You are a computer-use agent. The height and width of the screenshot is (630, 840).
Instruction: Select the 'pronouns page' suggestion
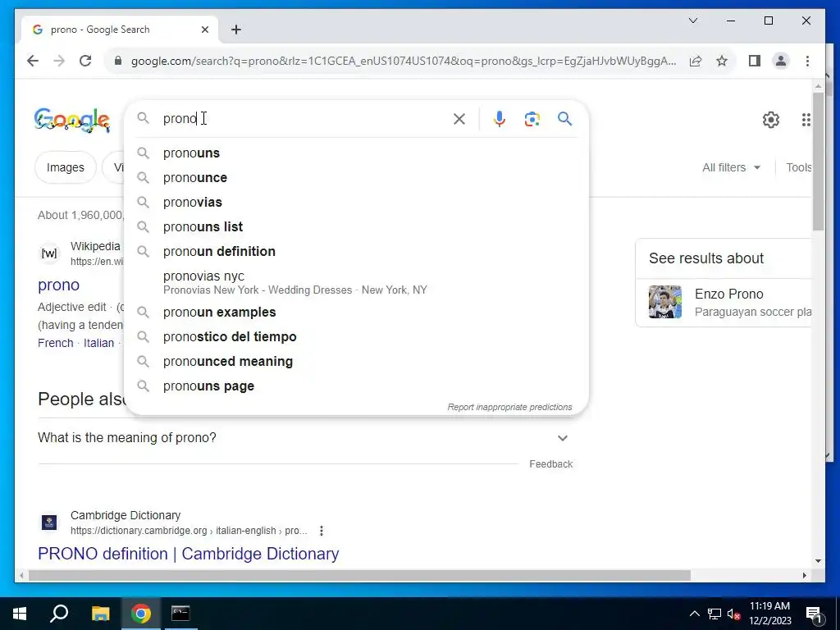(x=356, y=386)
